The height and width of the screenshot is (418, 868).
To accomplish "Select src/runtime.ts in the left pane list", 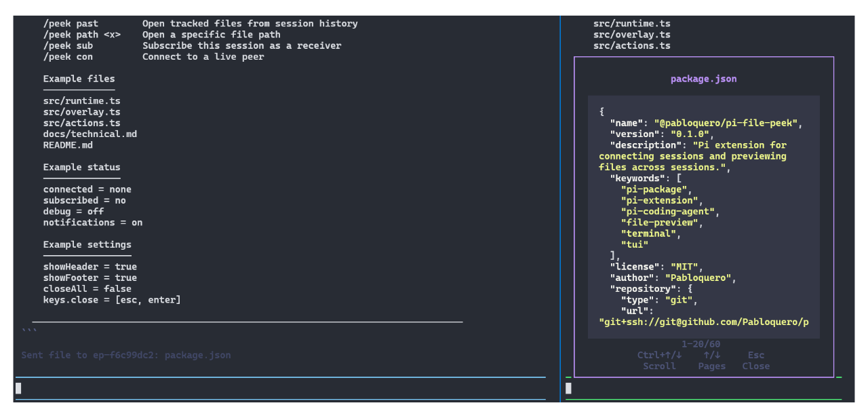I will [81, 101].
